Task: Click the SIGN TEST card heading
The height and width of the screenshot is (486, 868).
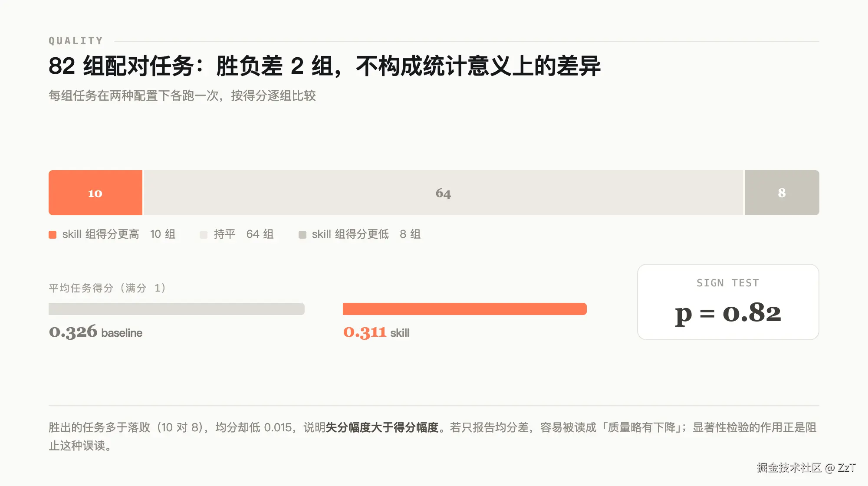Action: [x=728, y=283]
